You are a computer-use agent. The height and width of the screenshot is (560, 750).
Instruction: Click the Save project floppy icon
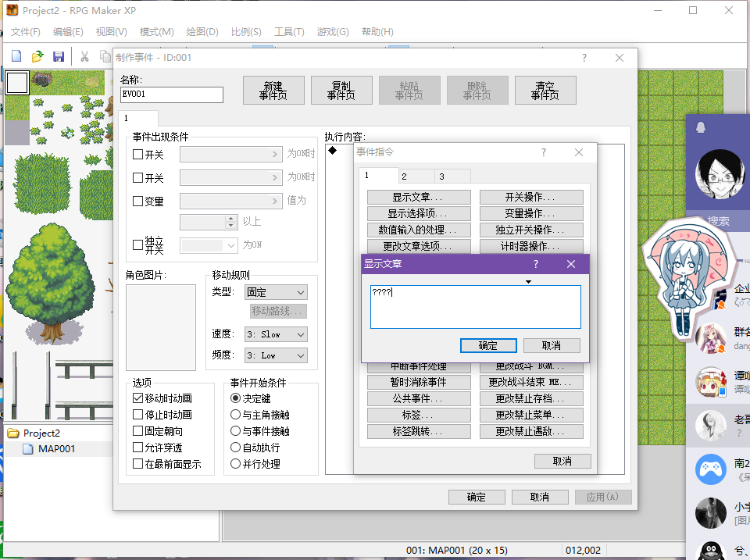59,56
